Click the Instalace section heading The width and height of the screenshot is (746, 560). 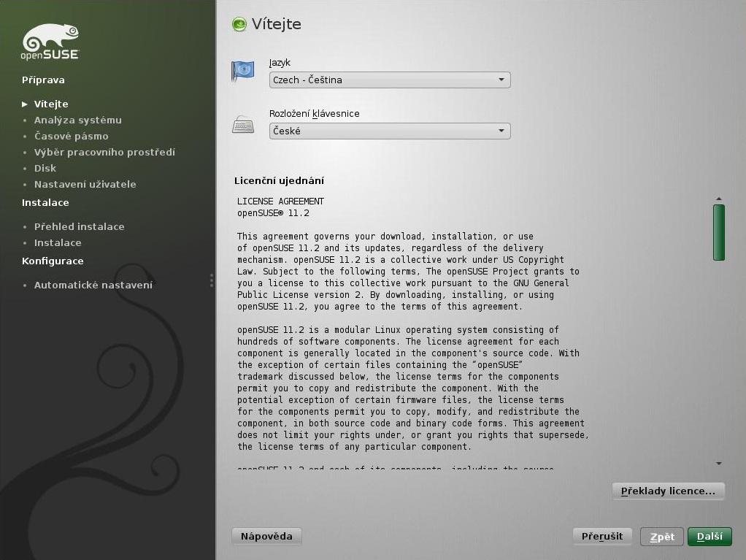tap(45, 203)
